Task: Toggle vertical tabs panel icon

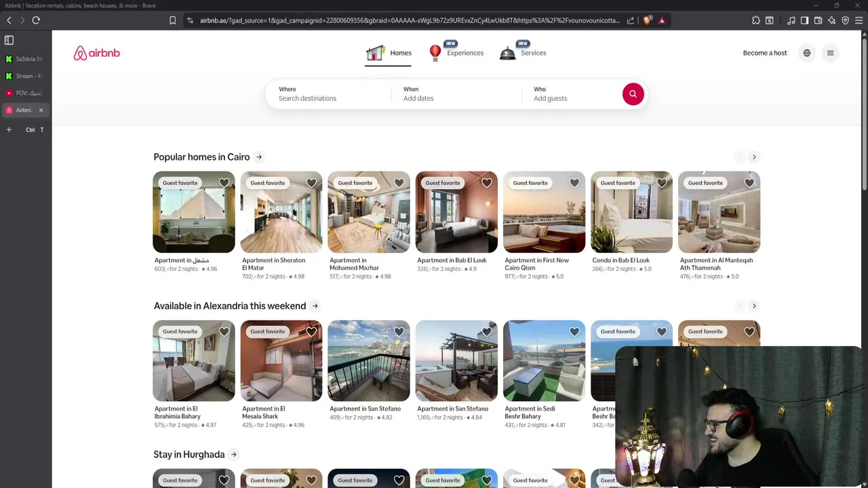Action: point(9,41)
